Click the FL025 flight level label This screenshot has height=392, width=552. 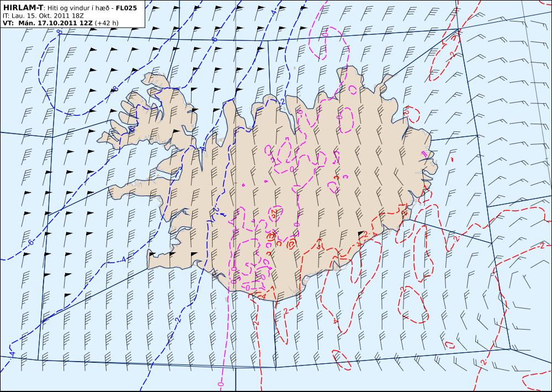click(126, 8)
